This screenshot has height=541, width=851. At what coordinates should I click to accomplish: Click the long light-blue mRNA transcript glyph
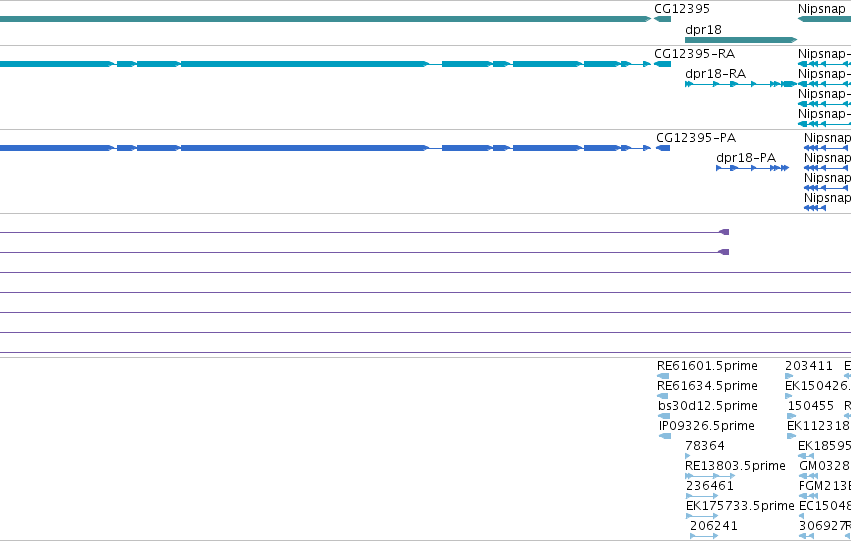click(325, 64)
